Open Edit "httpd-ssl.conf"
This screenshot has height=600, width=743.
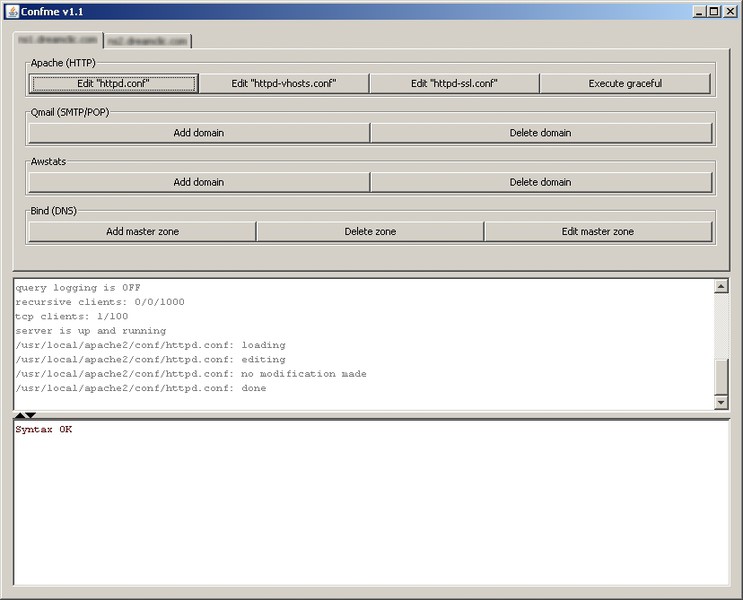(x=454, y=83)
